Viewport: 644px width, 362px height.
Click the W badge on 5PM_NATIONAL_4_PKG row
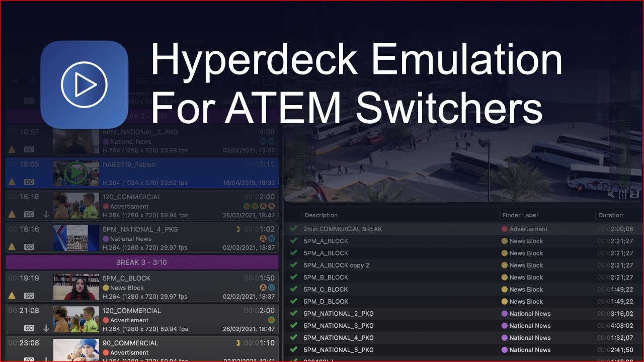point(271,239)
